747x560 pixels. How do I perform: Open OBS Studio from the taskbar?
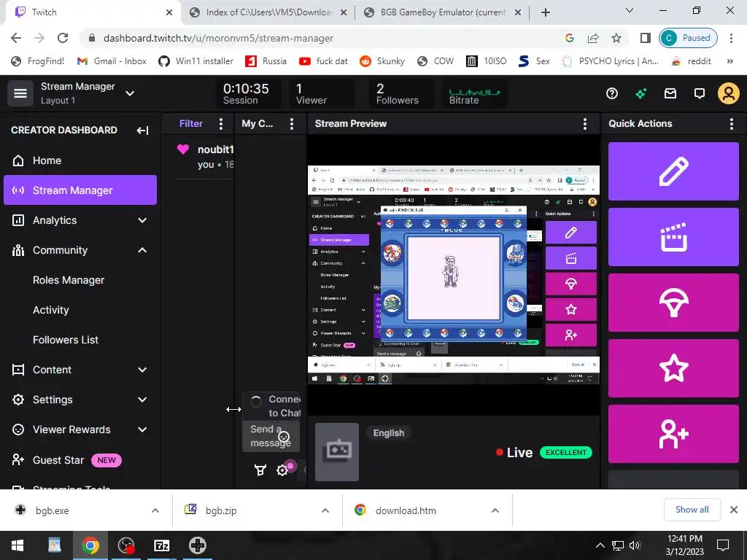126,545
